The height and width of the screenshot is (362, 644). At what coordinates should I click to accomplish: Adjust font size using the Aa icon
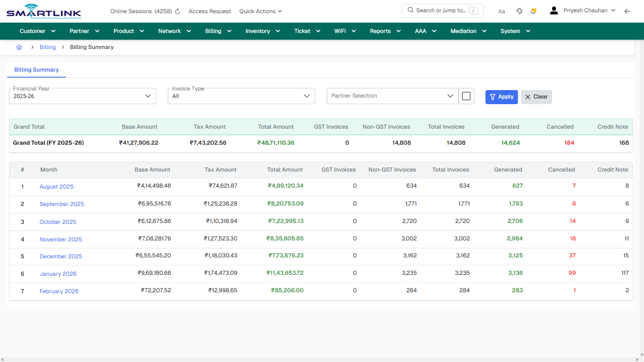[502, 11]
